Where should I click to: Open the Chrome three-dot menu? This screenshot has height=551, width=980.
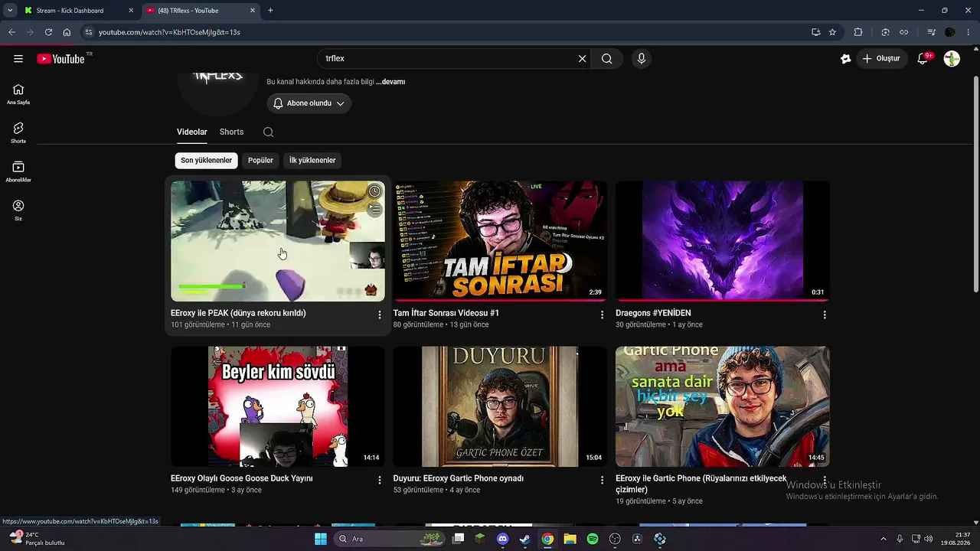pos(969,32)
